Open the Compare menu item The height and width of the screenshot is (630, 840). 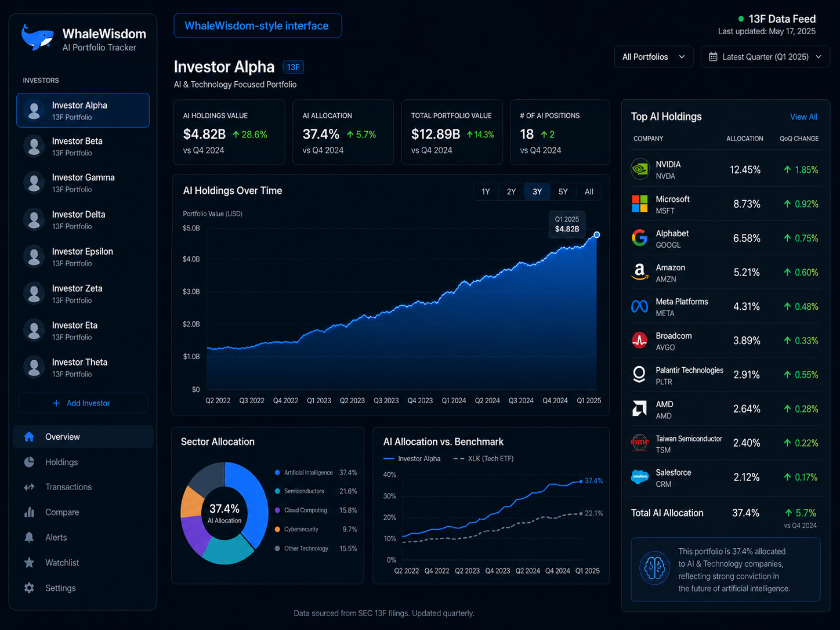tap(84, 512)
